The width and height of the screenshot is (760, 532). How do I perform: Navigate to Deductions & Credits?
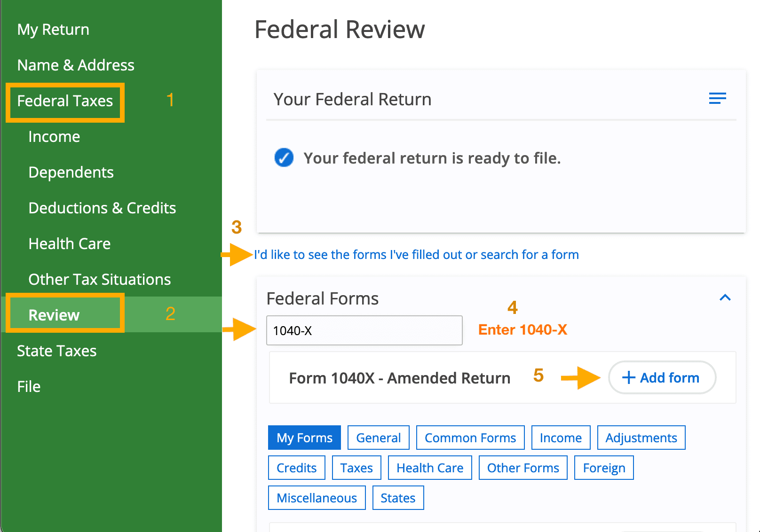(102, 208)
